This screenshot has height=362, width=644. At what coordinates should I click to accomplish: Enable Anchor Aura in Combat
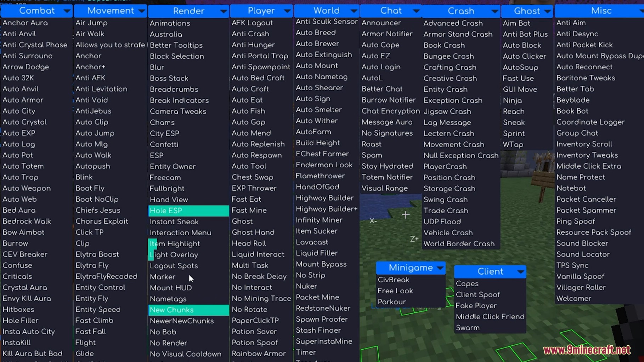(37, 23)
